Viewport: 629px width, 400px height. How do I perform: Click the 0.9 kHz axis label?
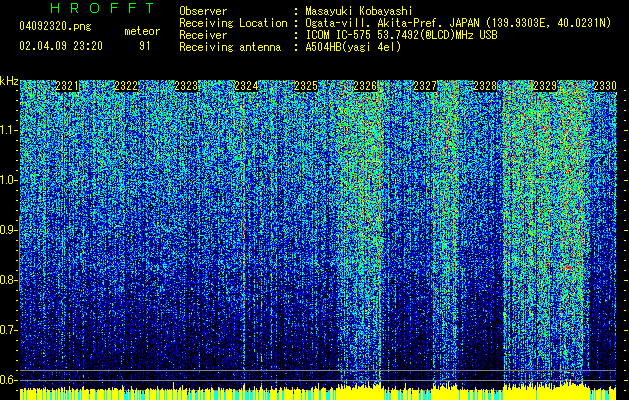click(x=9, y=230)
